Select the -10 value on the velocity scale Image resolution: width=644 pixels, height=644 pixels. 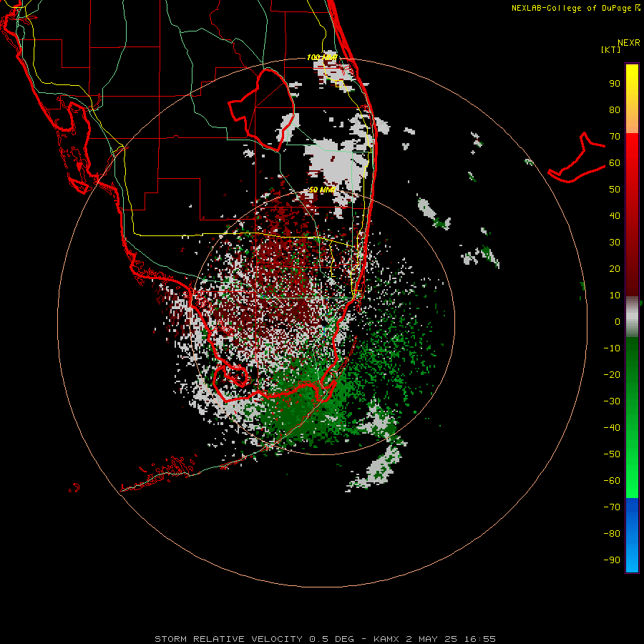pos(612,348)
